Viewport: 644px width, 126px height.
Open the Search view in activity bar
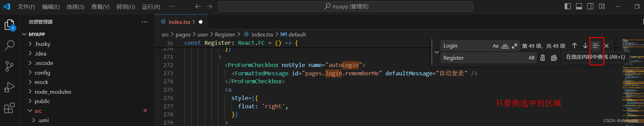point(9,45)
